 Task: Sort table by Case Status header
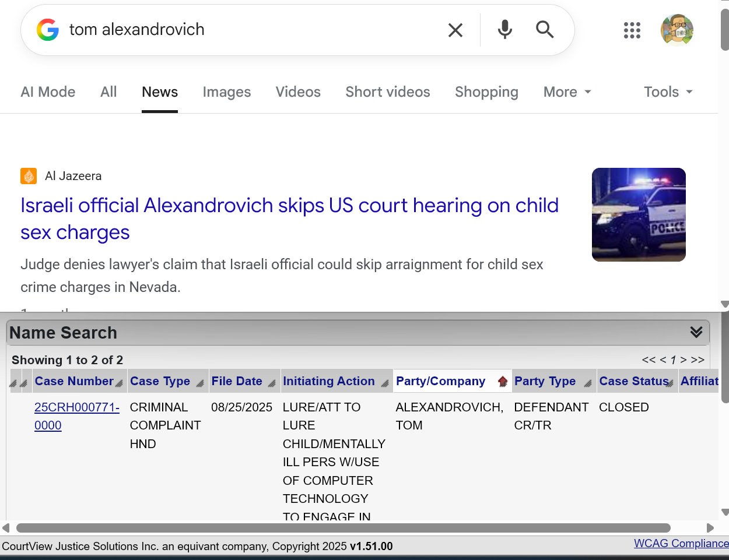point(633,381)
